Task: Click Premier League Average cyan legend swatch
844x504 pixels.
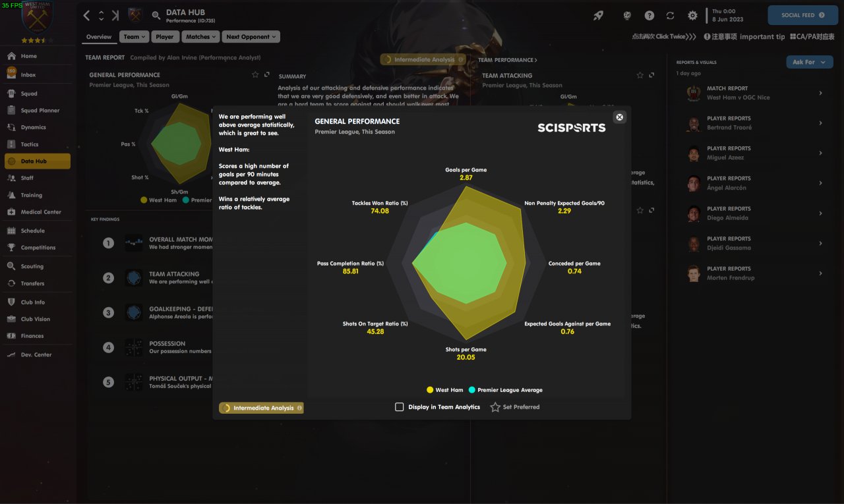Action: click(x=471, y=390)
